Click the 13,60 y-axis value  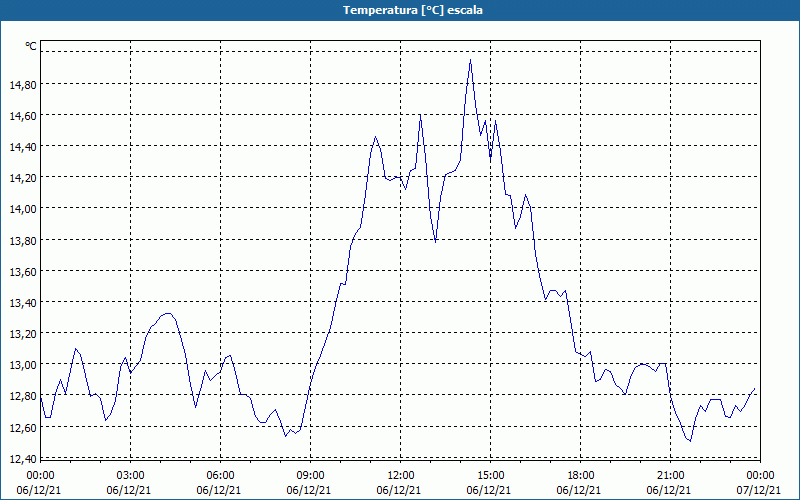coord(23,272)
